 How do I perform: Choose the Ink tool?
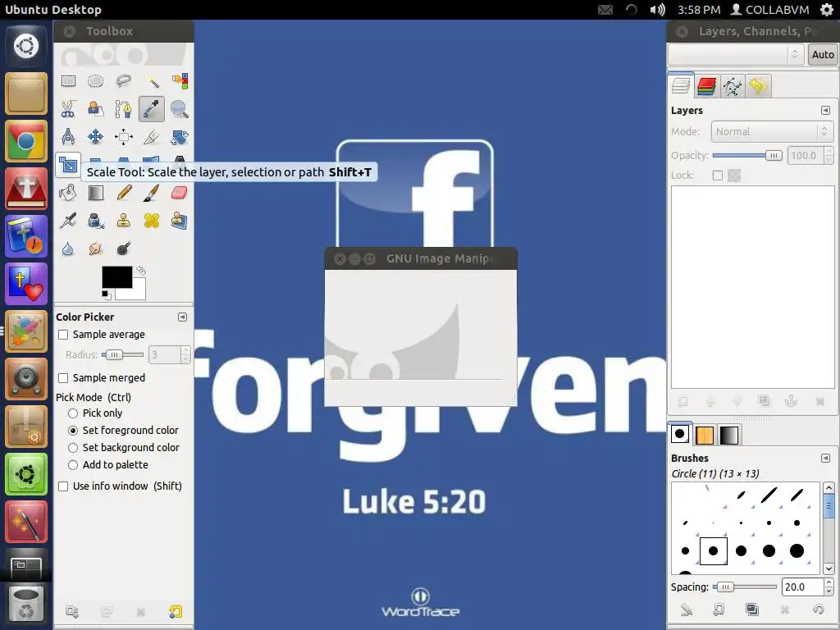point(96,220)
